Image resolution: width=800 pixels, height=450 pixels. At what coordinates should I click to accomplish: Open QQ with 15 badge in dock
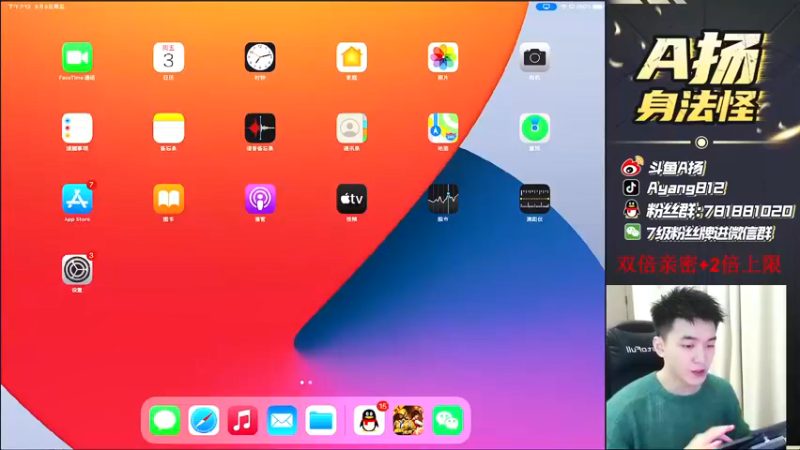tap(369, 421)
